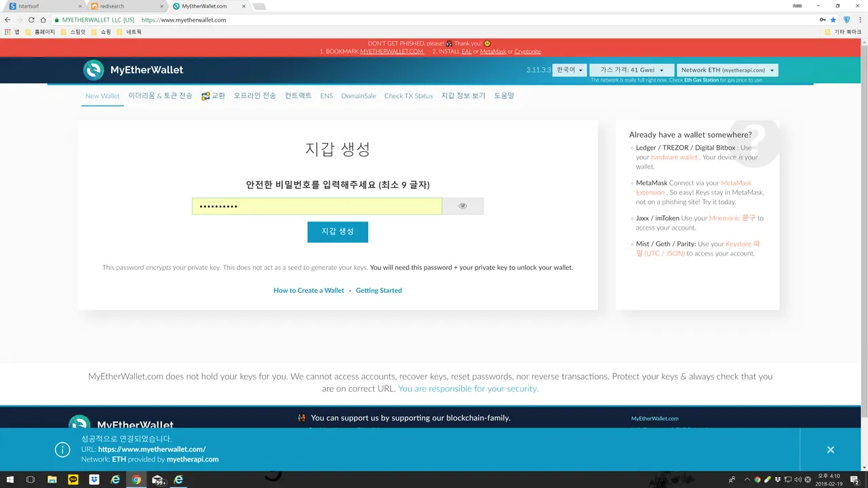The height and width of the screenshot is (488, 868).
Task: Click the browser reload icon
Action: 31,20
